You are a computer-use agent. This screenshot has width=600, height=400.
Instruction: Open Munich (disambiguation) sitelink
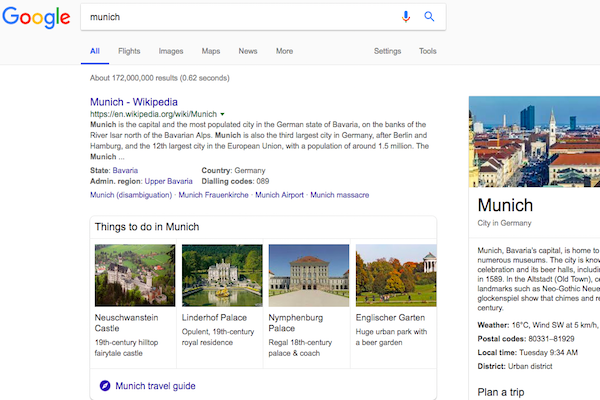click(x=131, y=195)
